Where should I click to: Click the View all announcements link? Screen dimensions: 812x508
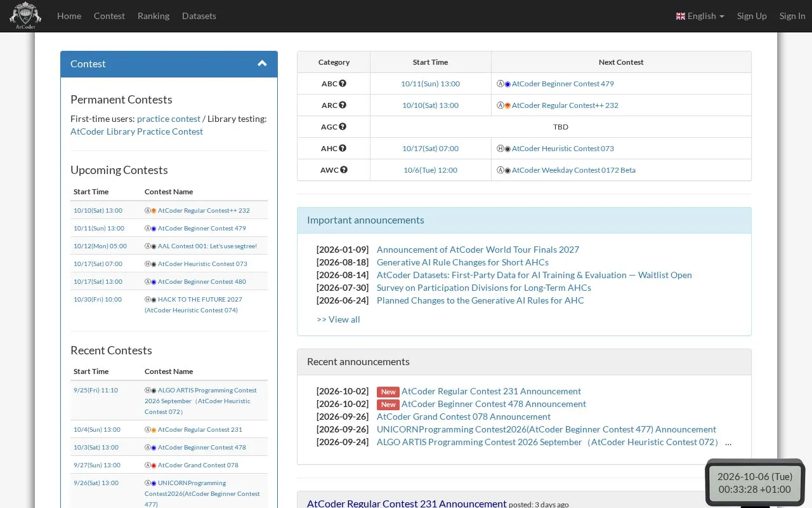338,319
